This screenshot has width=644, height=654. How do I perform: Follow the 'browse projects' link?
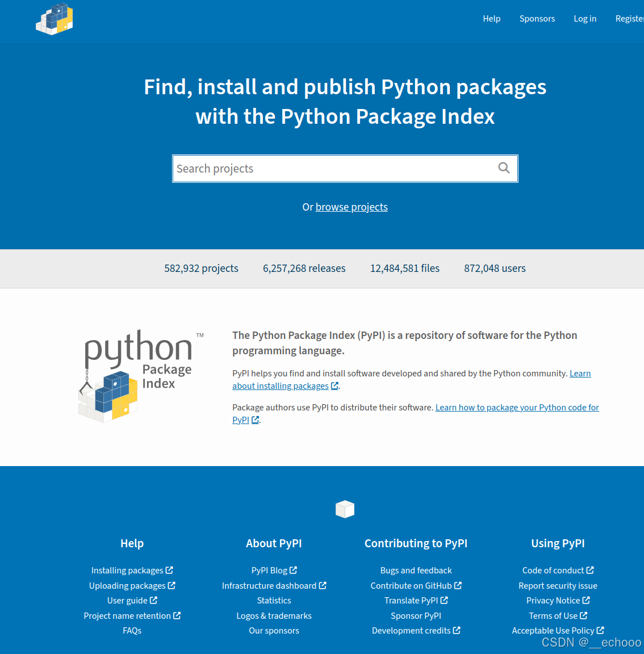pos(352,207)
